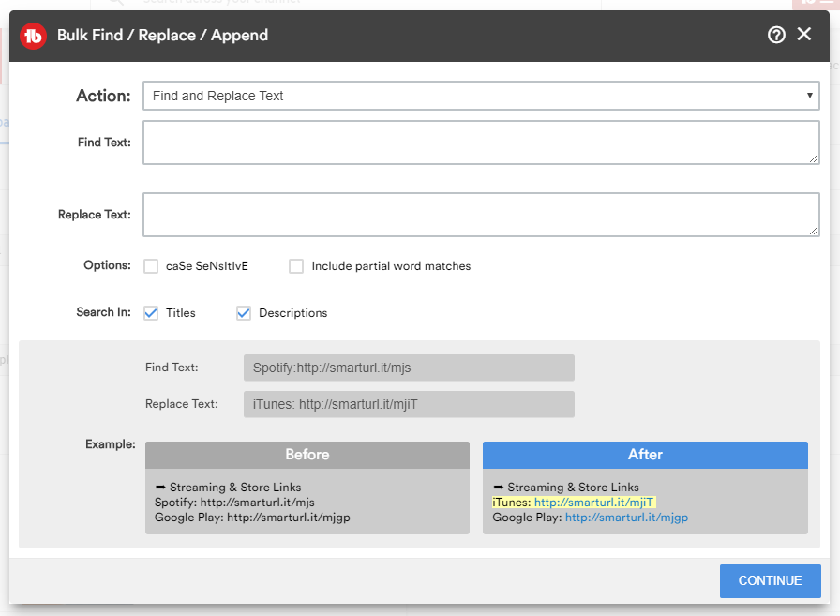
Task: Close the Bulk Find / Replace dialog
Action: click(804, 35)
